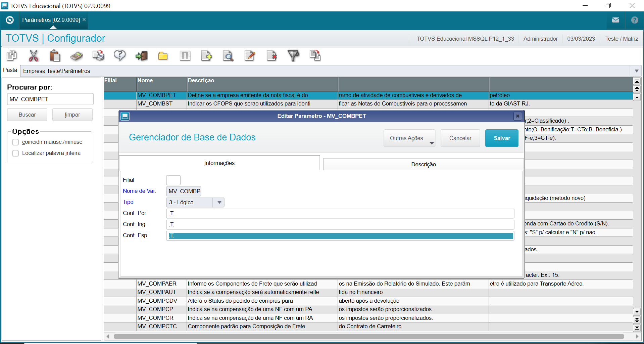Click the TOTVS logo icon in teal bar
This screenshot has height=344, width=644.
click(10, 20)
